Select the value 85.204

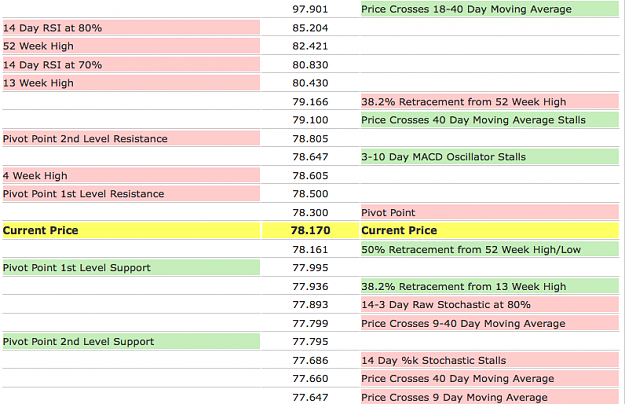pyautogui.click(x=310, y=28)
